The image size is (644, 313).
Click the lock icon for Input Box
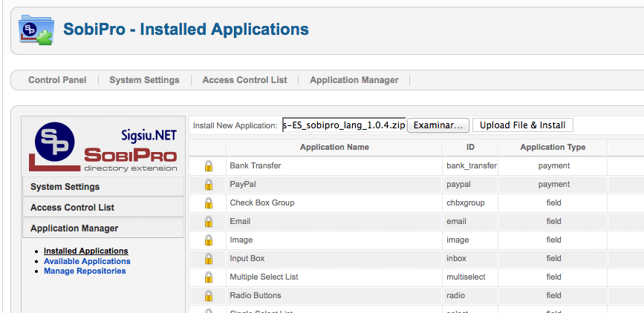tap(209, 258)
